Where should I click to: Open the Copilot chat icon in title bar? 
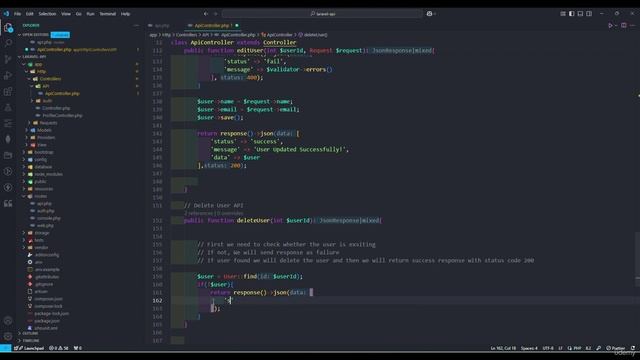(x=429, y=13)
